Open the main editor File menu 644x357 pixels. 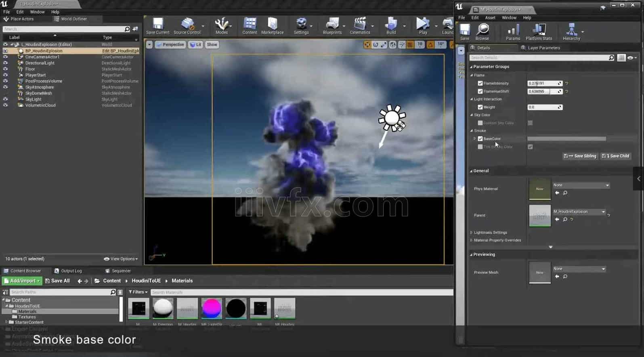point(6,12)
